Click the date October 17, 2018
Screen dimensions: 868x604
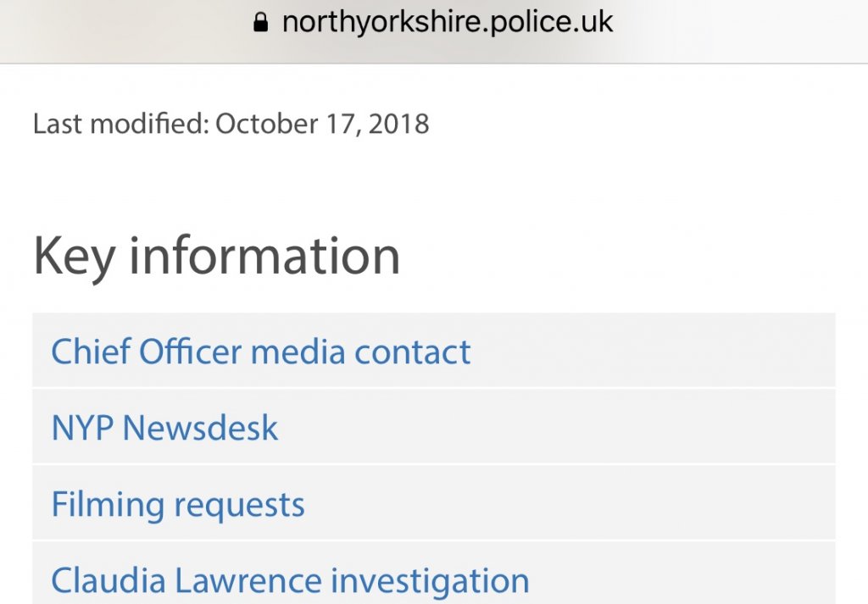[x=322, y=125]
